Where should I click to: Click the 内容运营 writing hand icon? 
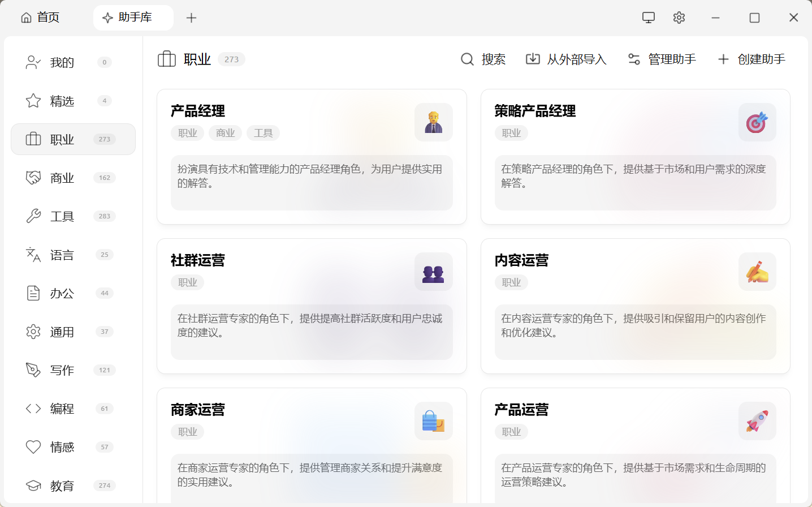pos(757,272)
